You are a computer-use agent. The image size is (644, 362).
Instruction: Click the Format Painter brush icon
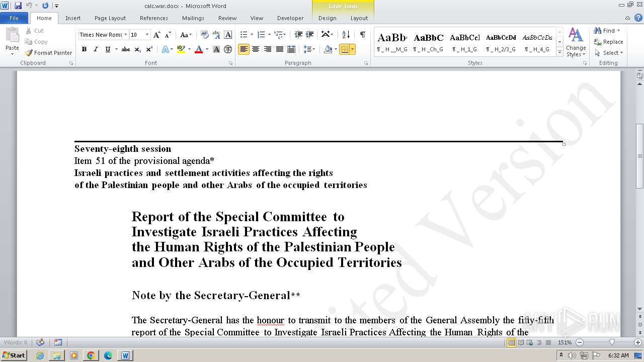click(x=29, y=53)
